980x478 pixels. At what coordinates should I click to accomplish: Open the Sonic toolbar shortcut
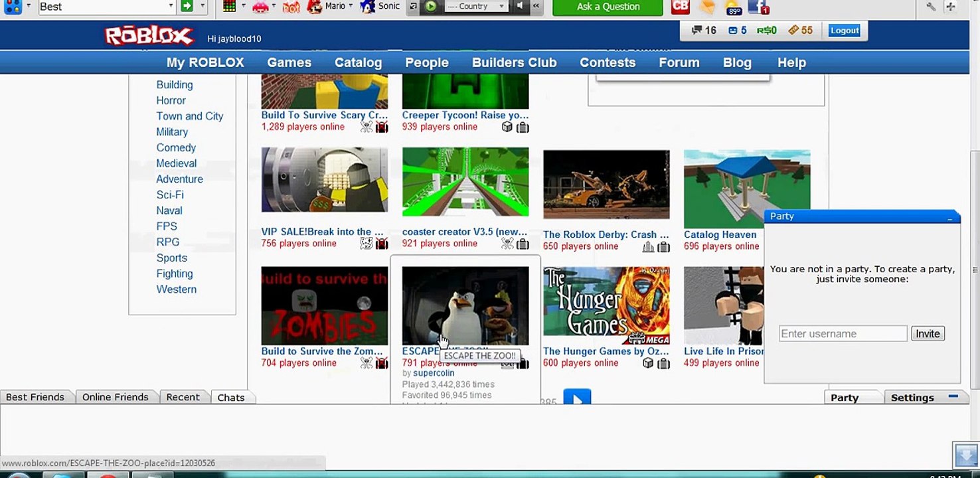click(380, 7)
